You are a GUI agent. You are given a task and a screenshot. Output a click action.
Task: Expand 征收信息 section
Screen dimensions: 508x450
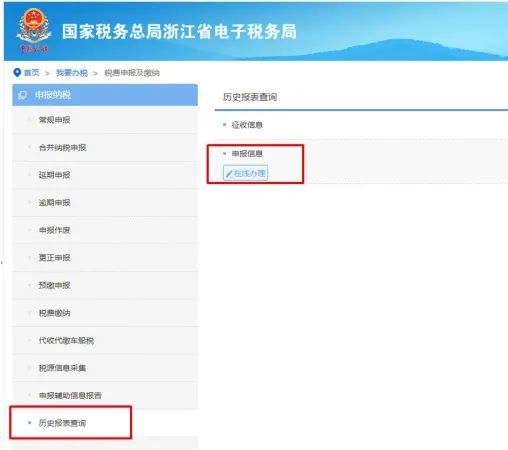coord(247,125)
